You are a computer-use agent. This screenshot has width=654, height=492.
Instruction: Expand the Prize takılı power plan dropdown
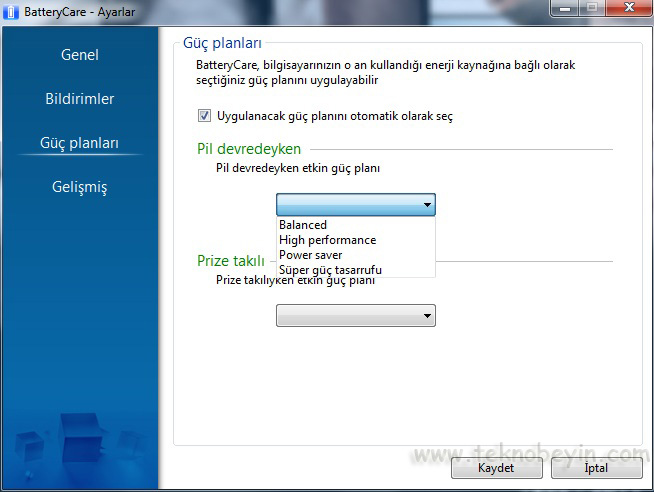(x=356, y=315)
